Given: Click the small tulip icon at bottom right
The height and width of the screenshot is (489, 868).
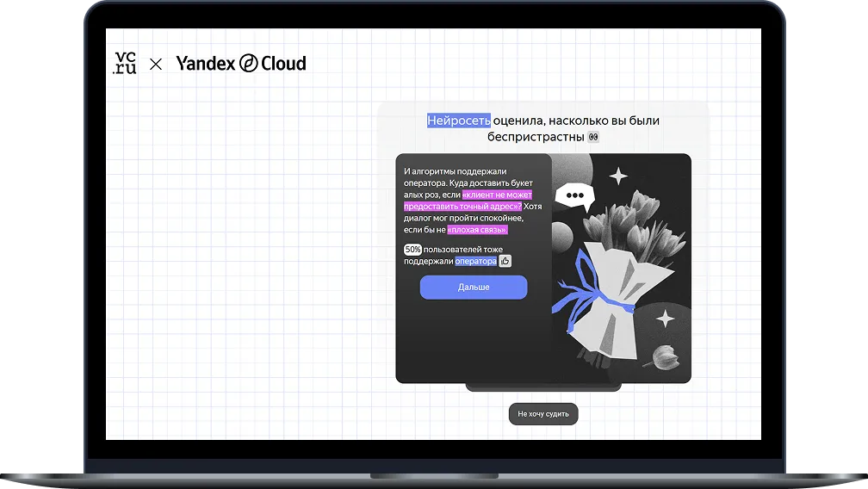Looking at the screenshot, I should coord(664,356).
